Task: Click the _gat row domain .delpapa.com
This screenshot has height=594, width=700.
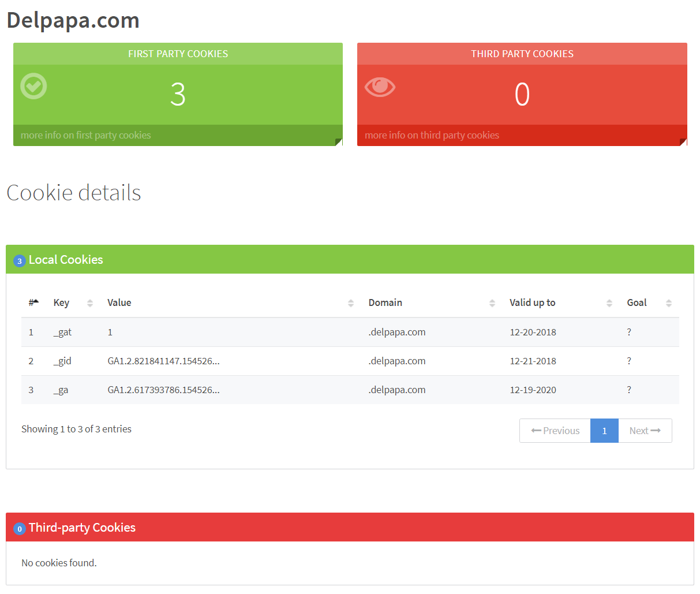Action: click(397, 332)
